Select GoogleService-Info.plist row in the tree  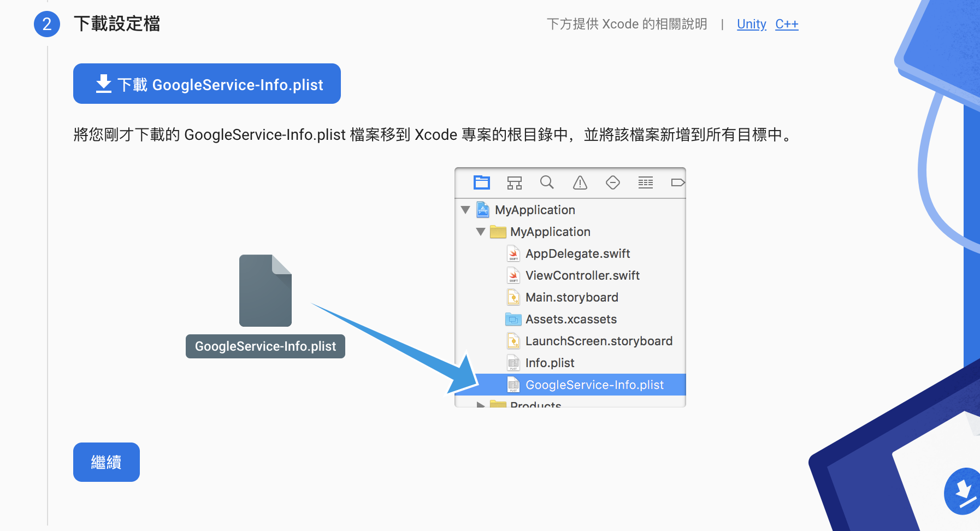570,385
